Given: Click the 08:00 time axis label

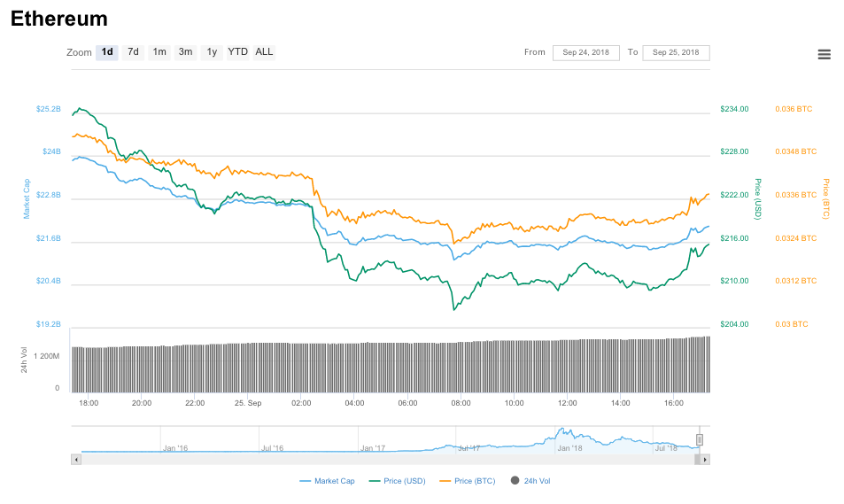Looking at the screenshot, I should click(x=461, y=403).
